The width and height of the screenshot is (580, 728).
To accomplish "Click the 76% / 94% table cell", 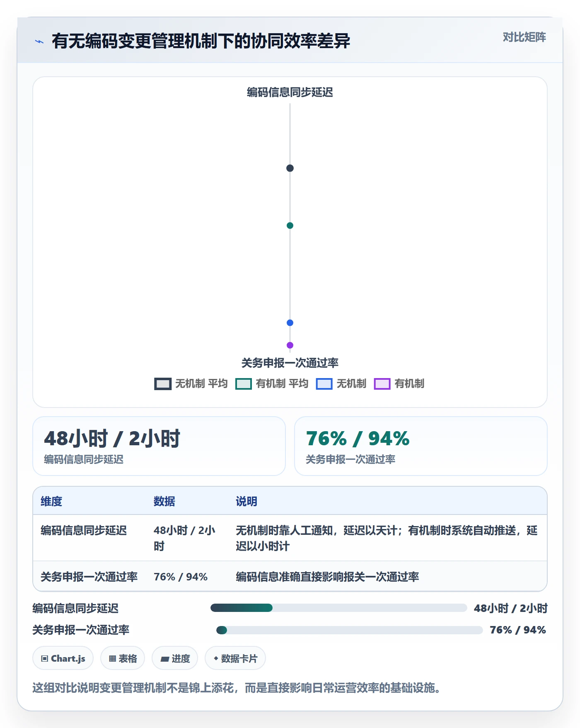I will coord(181,577).
